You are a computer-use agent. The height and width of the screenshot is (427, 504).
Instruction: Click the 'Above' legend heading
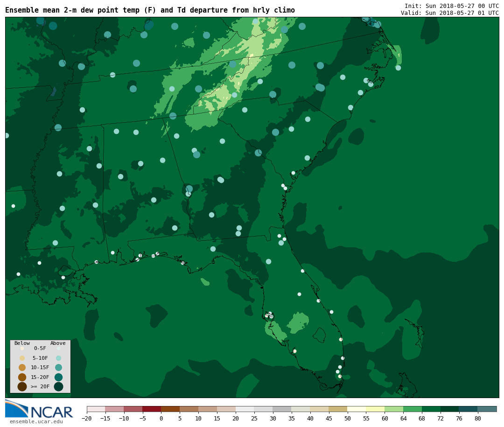58,343
